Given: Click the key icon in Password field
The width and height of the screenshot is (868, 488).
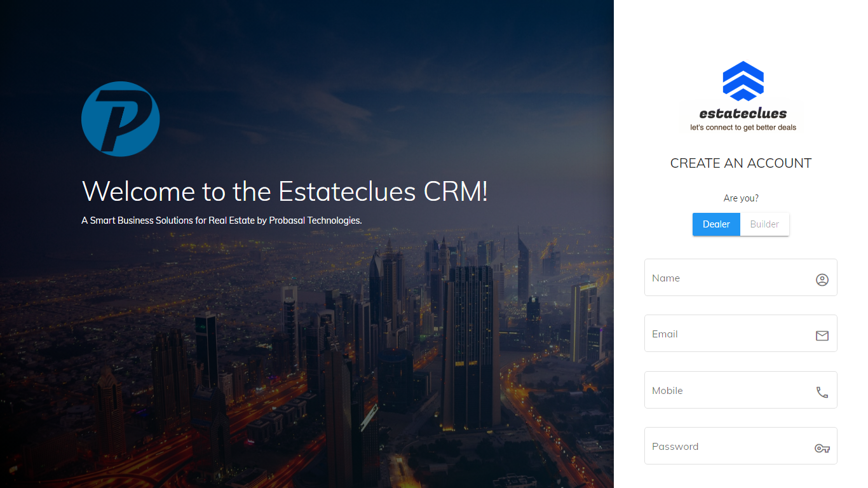Looking at the screenshot, I should pyautogui.click(x=822, y=448).
